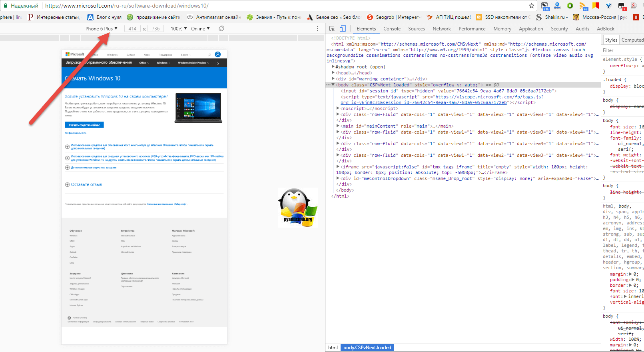Click the Microsoft account avatar icon
Image resolution: width=644 pixels, height=352 pixels.
(218, 54)
